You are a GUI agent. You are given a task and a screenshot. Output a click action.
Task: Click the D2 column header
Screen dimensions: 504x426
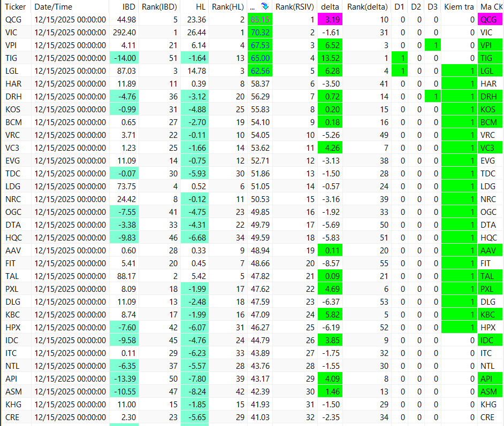pyautogui.click(x=416, y=6)
